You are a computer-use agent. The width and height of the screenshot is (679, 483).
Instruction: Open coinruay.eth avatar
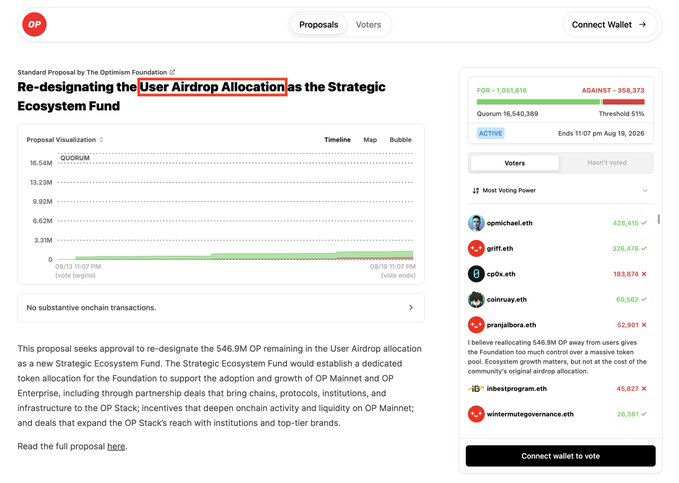(x=476, y=299)
